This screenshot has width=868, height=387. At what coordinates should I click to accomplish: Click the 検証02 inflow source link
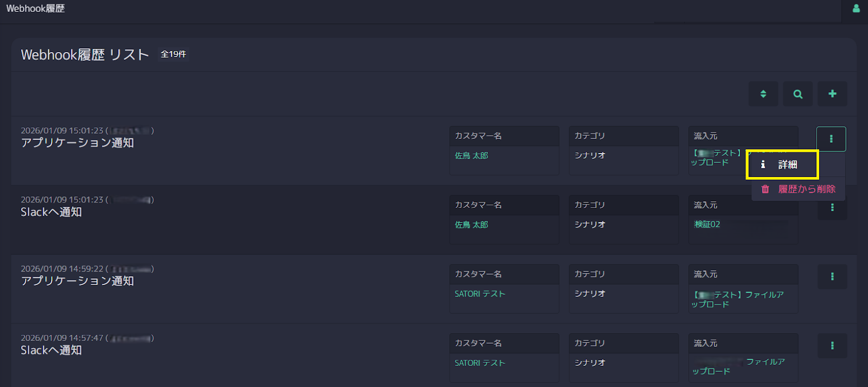[706, 224]
